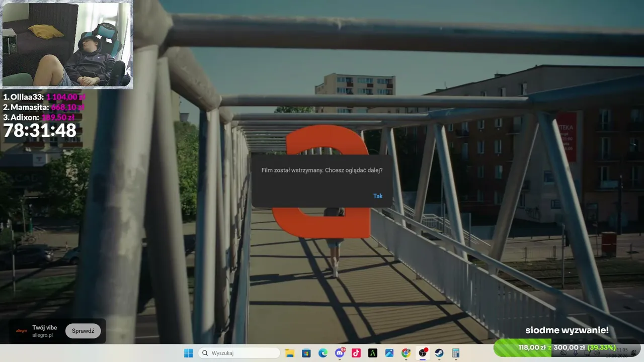The image size is (644, 362).
Task: Click the "1. Olllaa33" leaderboard entry
Action: tap(44, 97)
